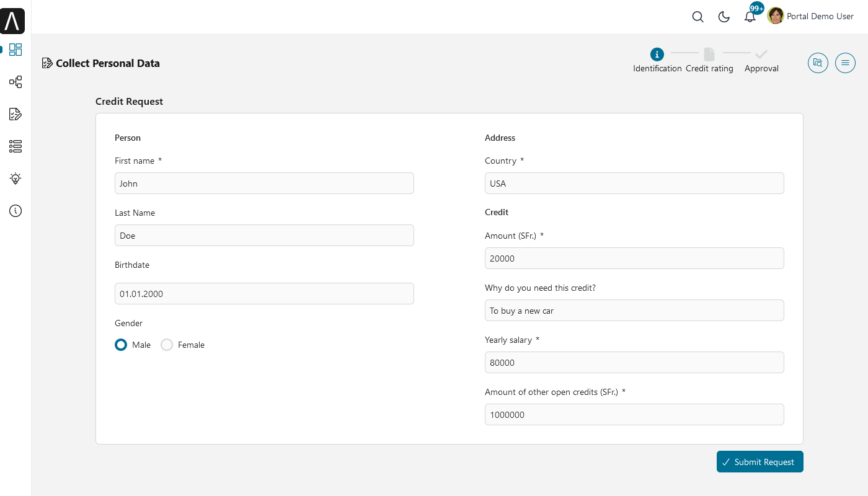Open the Tasks sidebar icon
Screen dimensions: 868x496
pos(15,114)
